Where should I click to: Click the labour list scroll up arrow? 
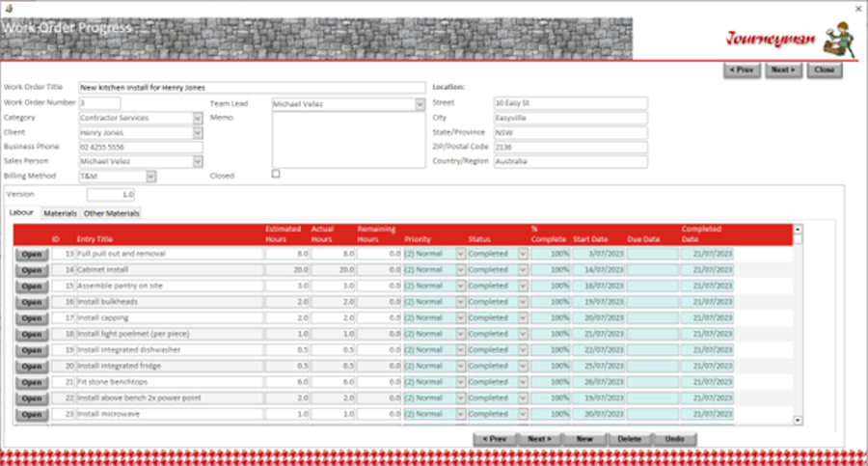(798, 229)
